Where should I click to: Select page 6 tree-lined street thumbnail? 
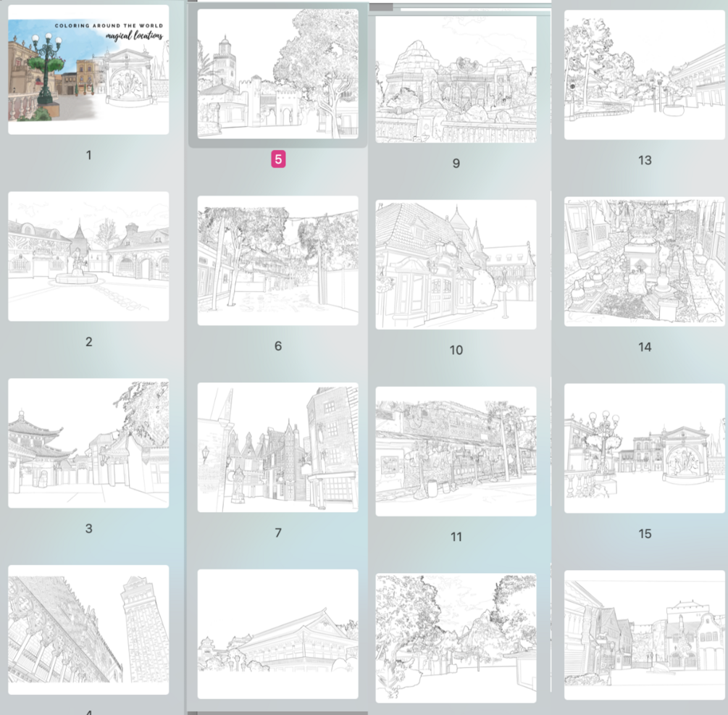pyautogui.click(x=277, y=261)
